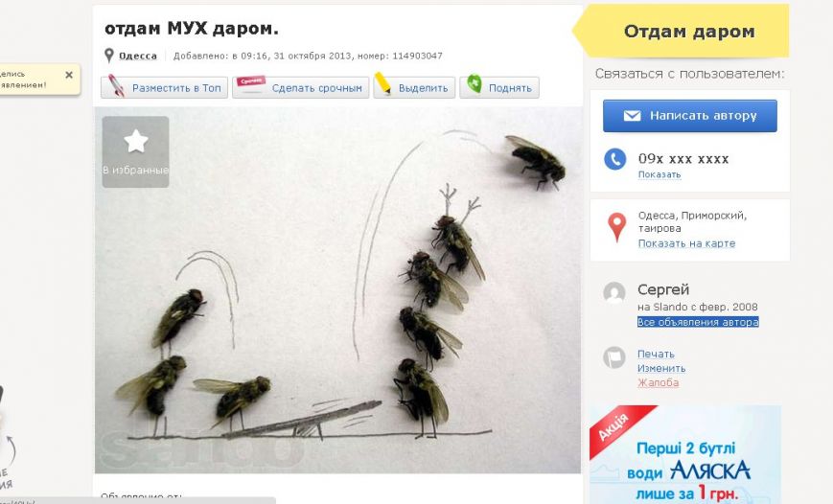Click the Аляска water ad banner

(x=685, y=454)
